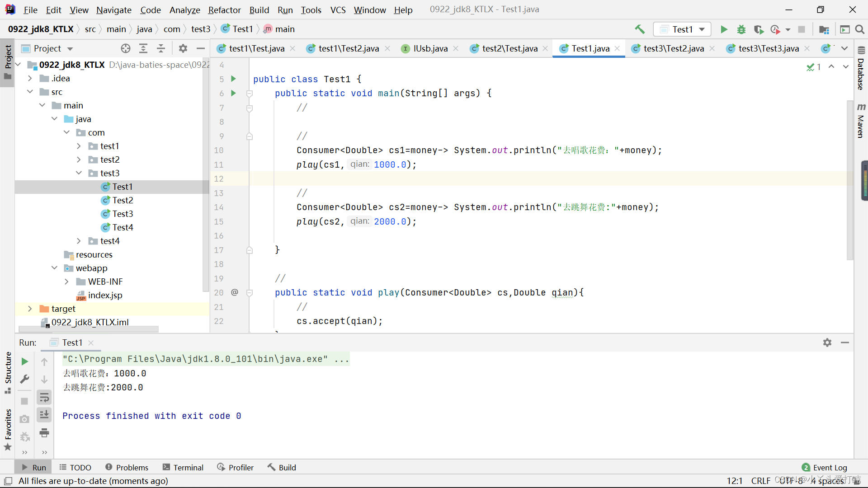The height and width of the screenshot is (488, 868).
Task: Toggle soft-wrap in Run console
Action: 44,398
